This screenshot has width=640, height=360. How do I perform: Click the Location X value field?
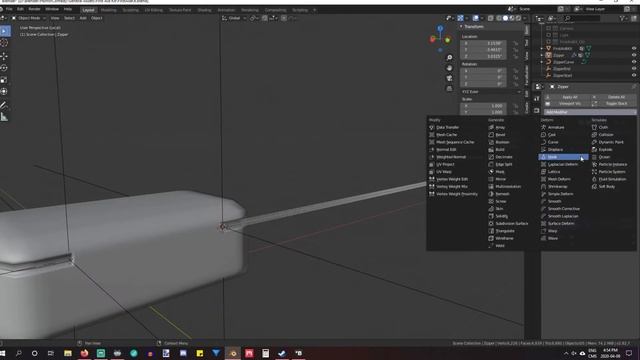pyautogui.click(x=484, y=43)
